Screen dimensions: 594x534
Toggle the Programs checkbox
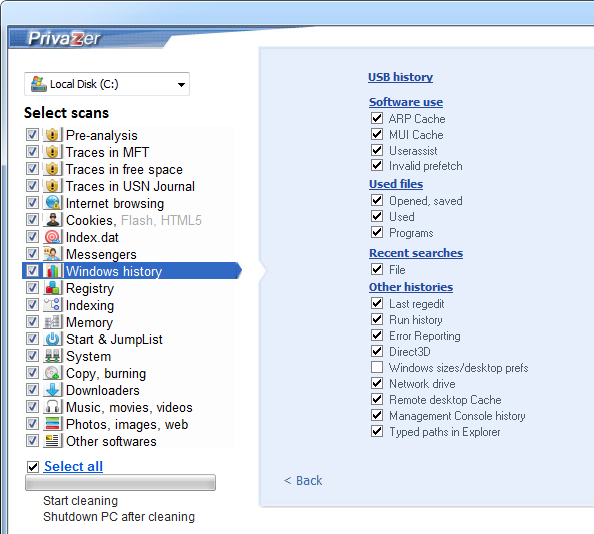point(377,232)
